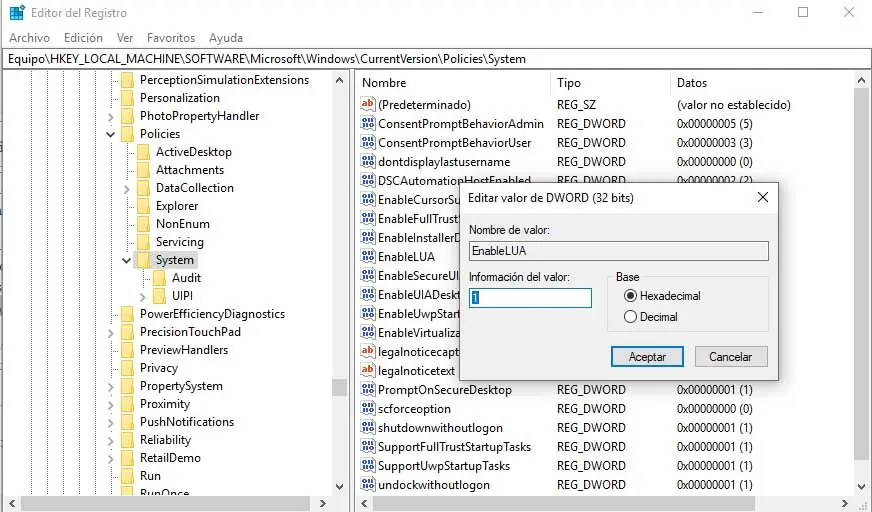The image size is (872, 512).
Task: Click the values pane scroll-right arrow
Action: (x=844, y=504)
